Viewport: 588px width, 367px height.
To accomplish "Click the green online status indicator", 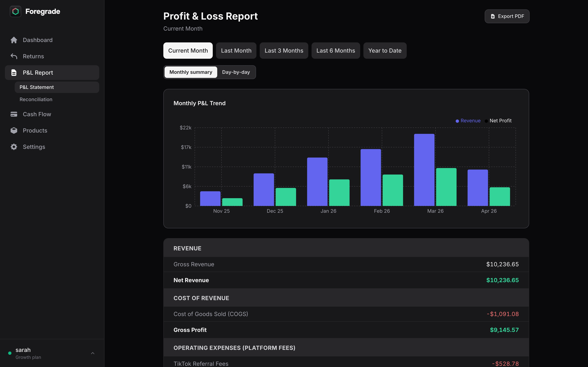I will 10,353.
